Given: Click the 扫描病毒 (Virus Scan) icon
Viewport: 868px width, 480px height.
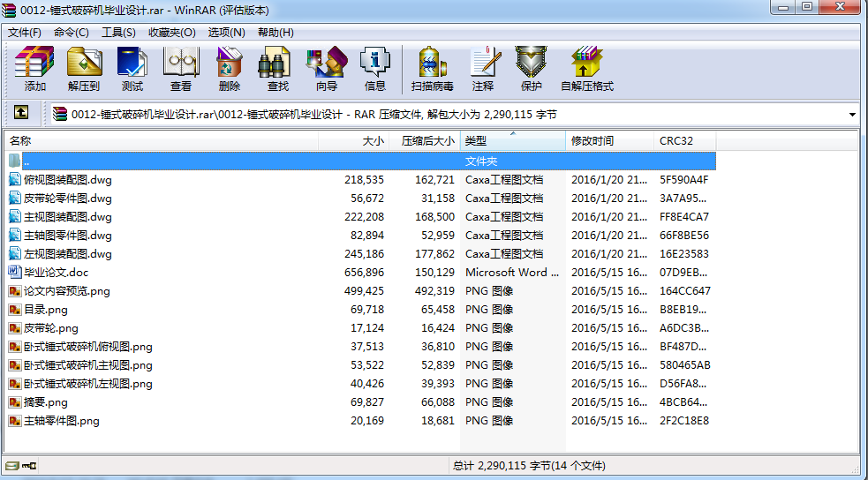Looking at the screenshot, I should [x=433, y=62].
